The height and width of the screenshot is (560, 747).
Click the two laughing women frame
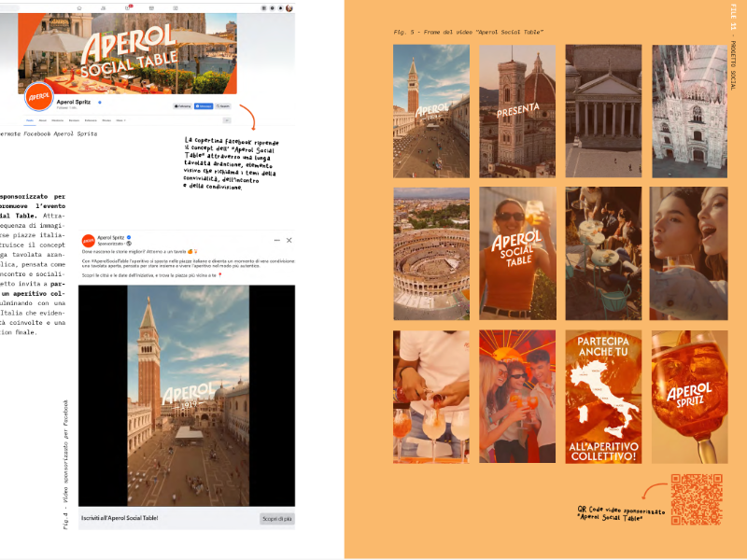689,253
